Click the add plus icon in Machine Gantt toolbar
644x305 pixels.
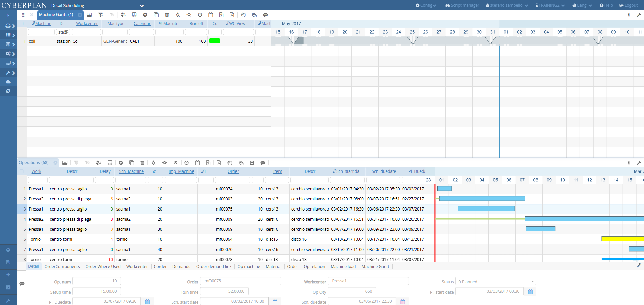(145, 15)
